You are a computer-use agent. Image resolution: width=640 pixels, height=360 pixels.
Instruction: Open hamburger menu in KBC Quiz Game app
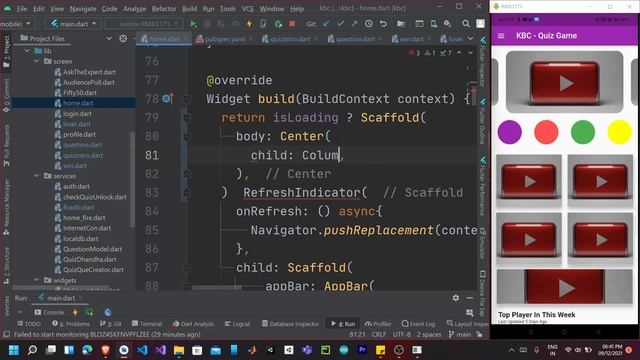pos(501,36)
